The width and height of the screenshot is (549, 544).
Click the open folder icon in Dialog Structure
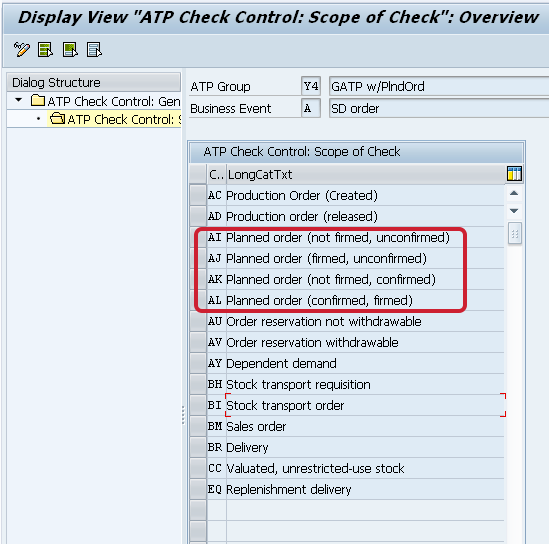coord(57,119)
